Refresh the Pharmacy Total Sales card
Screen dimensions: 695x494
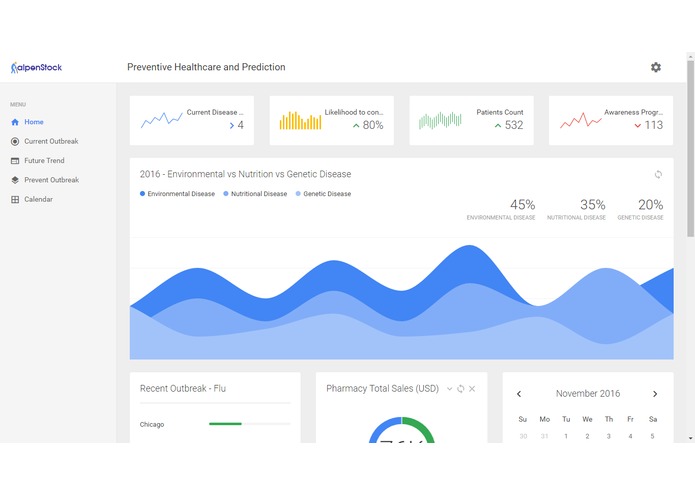pos(461,389)
